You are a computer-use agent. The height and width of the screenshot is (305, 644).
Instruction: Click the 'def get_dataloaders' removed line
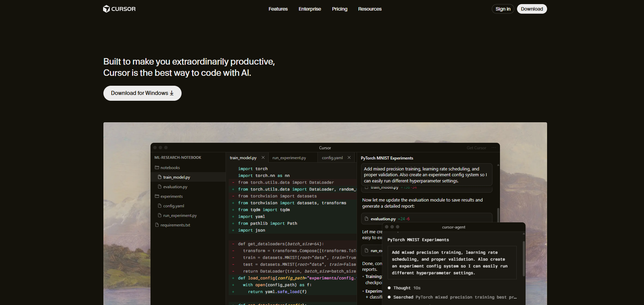coord(281,244)
